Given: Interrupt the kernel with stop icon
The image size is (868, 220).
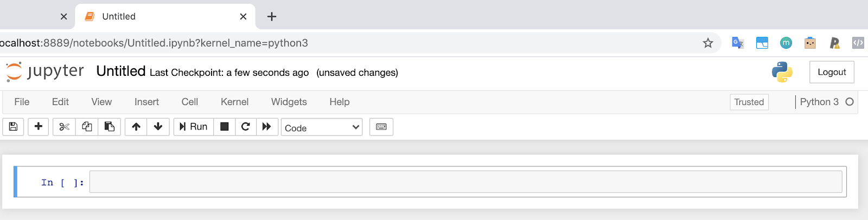Looking at the screenshot, I should point(224,127).
